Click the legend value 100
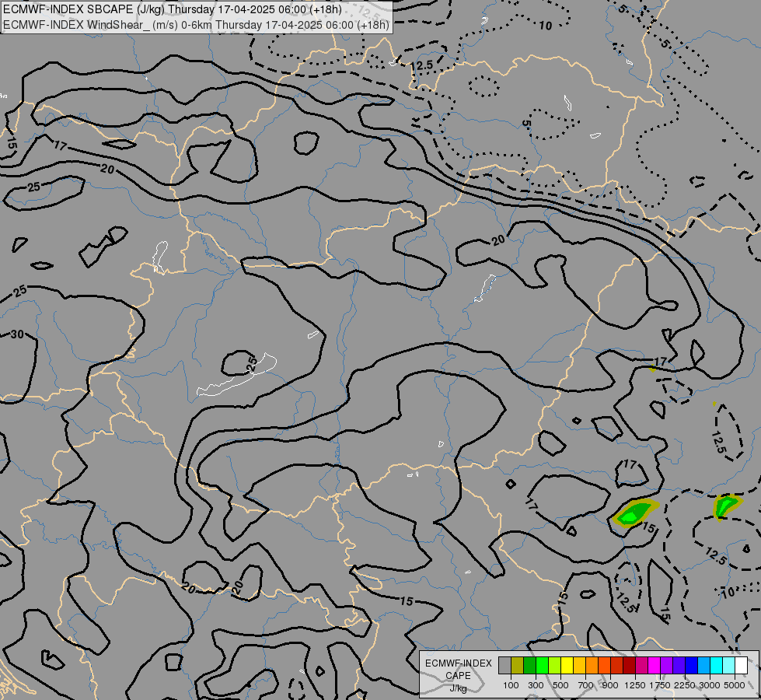 point(511,685)
